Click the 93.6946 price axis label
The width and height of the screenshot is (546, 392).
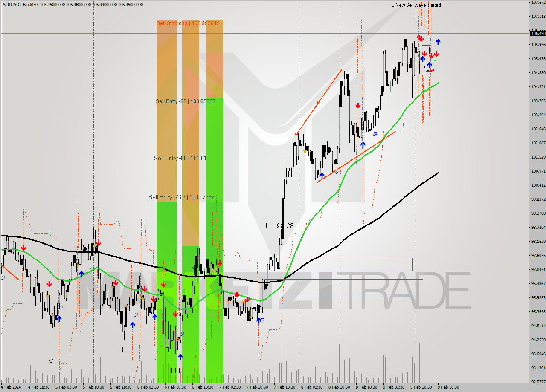tap(538, 354)
